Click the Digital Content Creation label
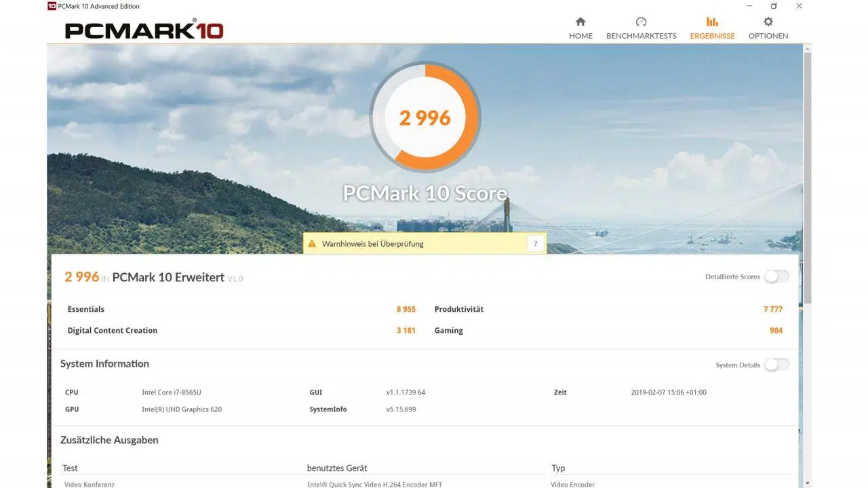This screenshot has height=488, width=868. click(113, 331)
